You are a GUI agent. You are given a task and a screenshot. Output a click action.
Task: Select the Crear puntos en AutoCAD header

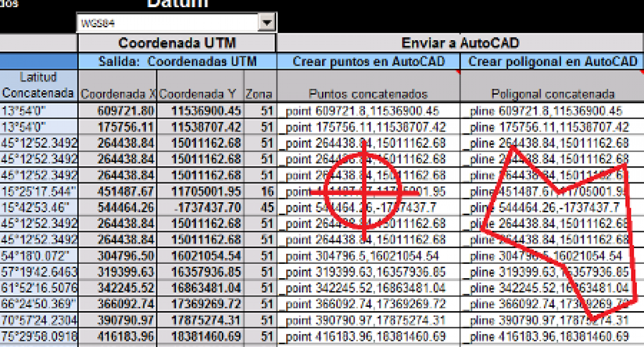click(368, 61)
